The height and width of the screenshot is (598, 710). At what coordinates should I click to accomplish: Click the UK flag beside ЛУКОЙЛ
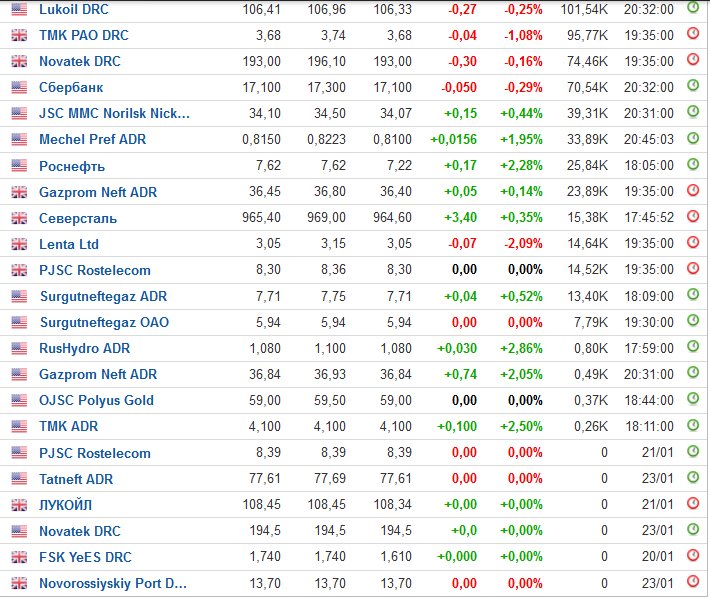click(19, 505)
